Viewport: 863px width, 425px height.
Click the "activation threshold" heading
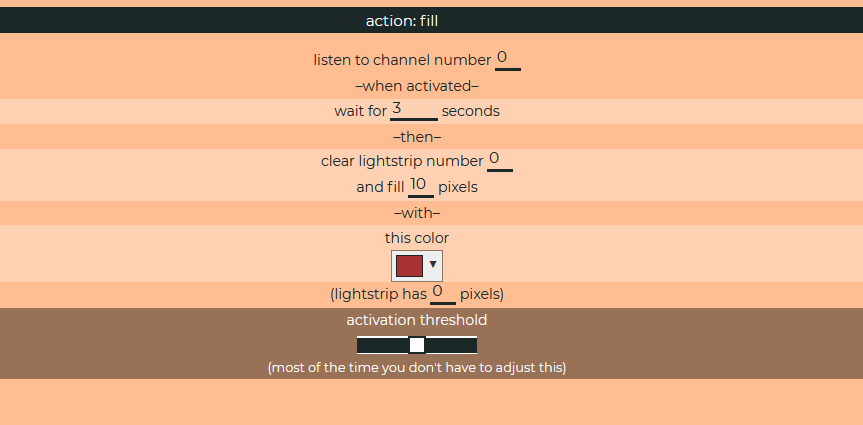click(x=417, y=320)
